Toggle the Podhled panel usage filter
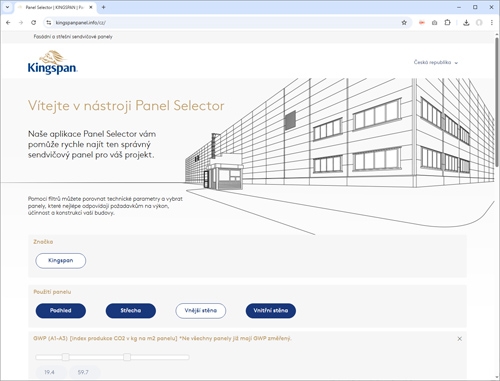 [61, 311]
